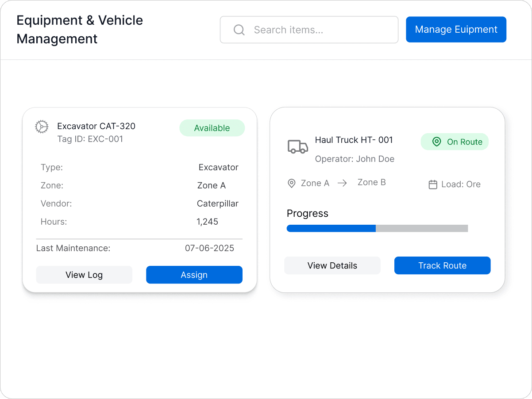The image size is (532, 399).
Task: Click the Tag ID: EXC-001 label
Action: coord(90,138)
